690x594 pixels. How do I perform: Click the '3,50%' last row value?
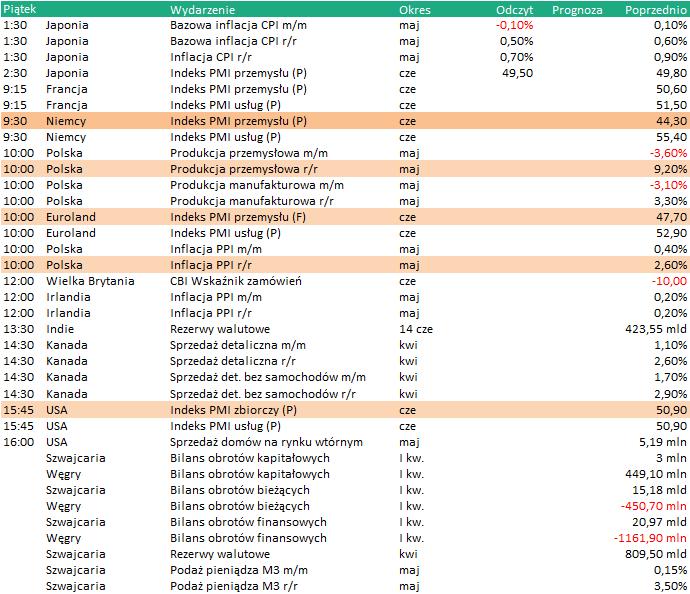coord(670,586)
